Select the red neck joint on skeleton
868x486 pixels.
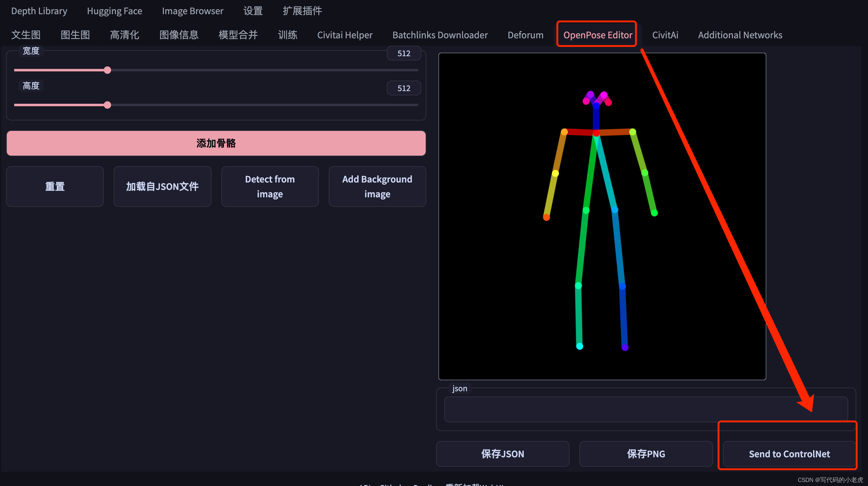pyautogui.click(x=596, y=133)
